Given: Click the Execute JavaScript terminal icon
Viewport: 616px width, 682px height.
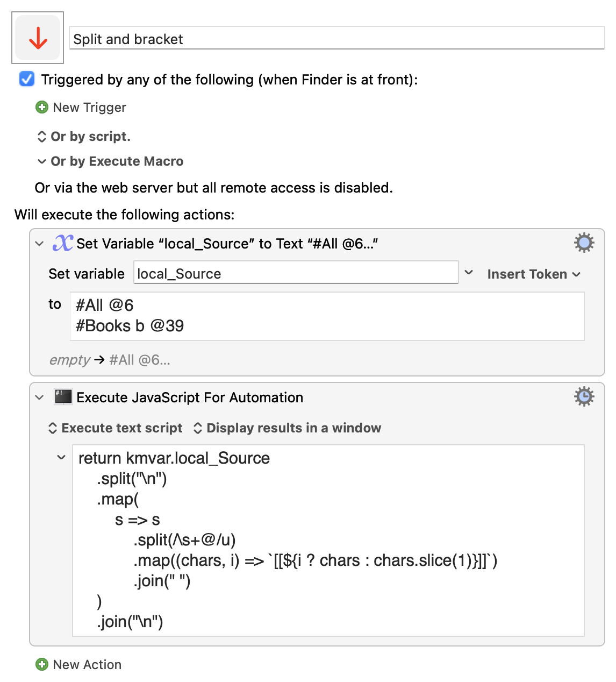Looking at the screenshot, I should (x=63, y=397).
